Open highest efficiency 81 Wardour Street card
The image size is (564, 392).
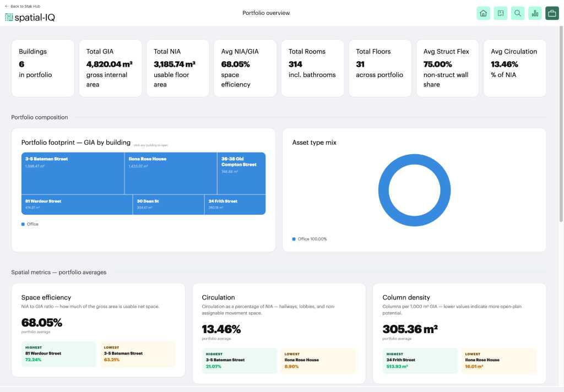click(x=59, y=354)
